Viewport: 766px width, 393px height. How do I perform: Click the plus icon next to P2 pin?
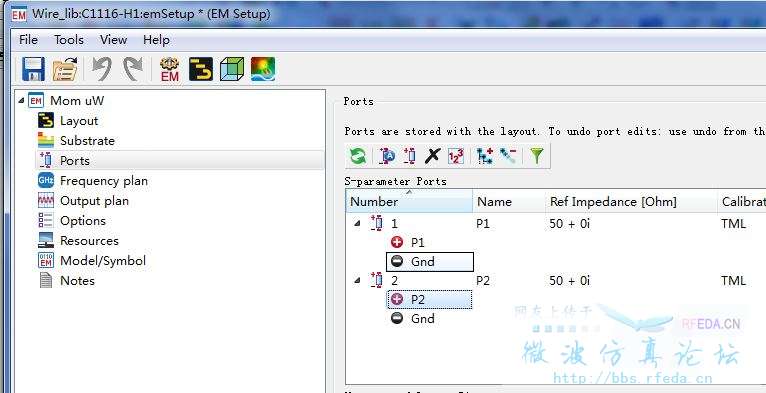tap(397, 299)
